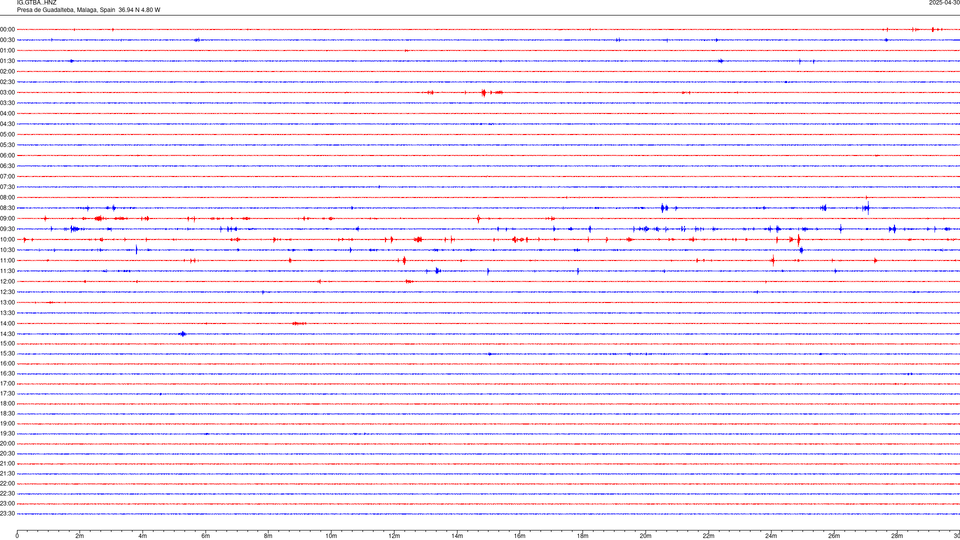960x540 pixels.
Task: Select the 21:00 trace time label
Action: (7, 463)
